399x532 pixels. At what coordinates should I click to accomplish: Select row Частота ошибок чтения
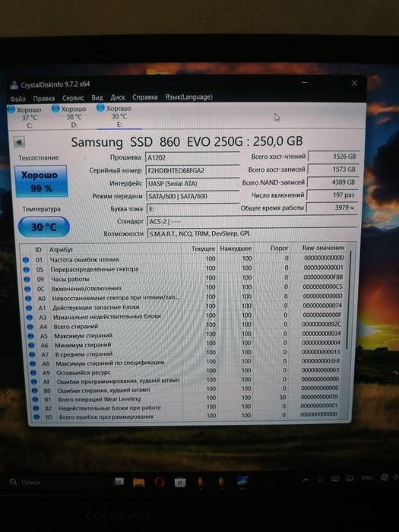[x=184, y=259]
